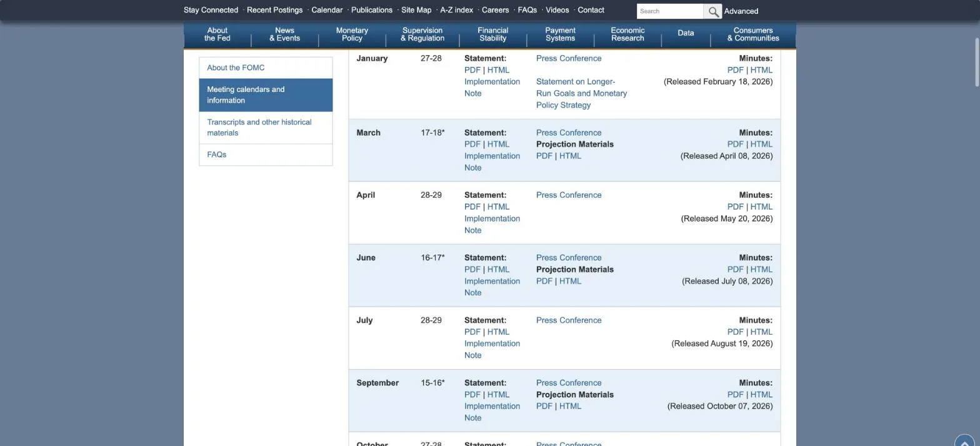
Task: Open FAQs in the left sidebar
Action: click(266, 155)
